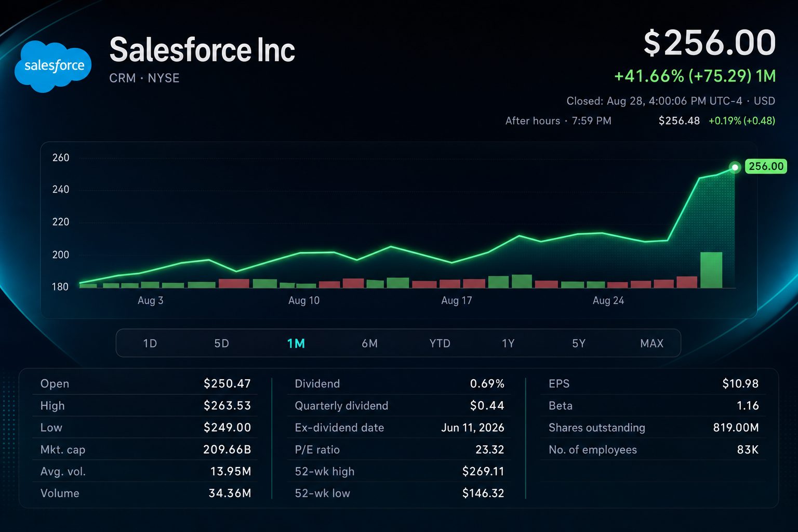The width and height of the screenshot is (798, 532).
Task: Click the No. of employees value 83K
Action: pos(748,449)
